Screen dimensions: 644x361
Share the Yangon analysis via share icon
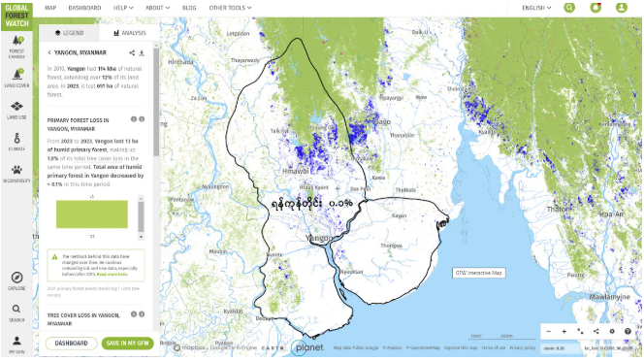[132, 52]
